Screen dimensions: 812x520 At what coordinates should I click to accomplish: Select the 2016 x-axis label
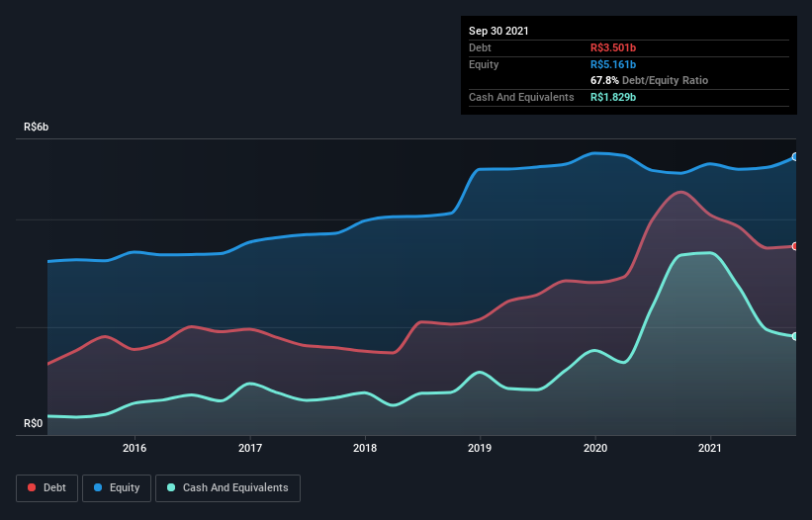tap(135, 448)
